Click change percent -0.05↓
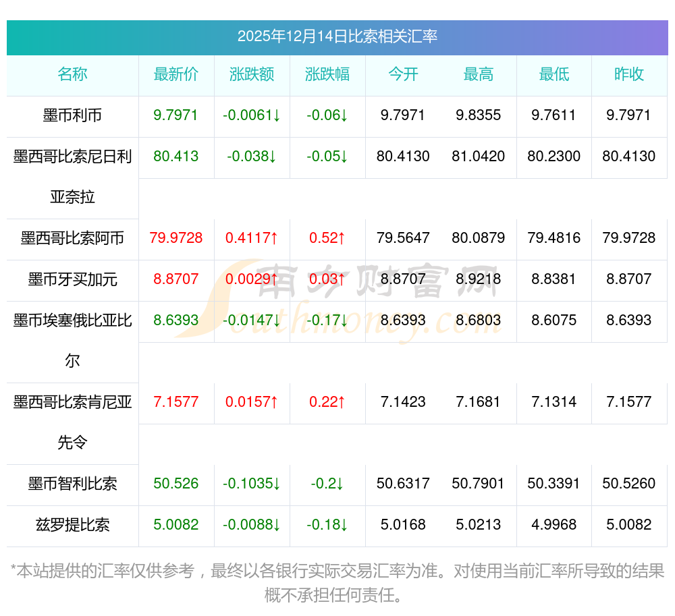 pos(327,156)
